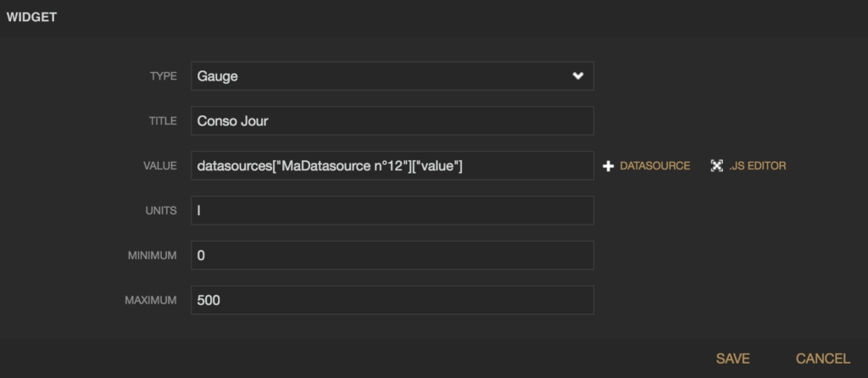Click the MINIMUM field label
This screenshot has width=868, height=378.
tap(153, 256)
